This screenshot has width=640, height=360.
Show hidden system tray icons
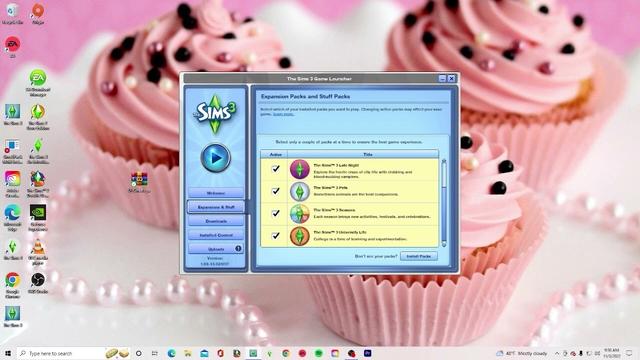(x=557, y=353)
